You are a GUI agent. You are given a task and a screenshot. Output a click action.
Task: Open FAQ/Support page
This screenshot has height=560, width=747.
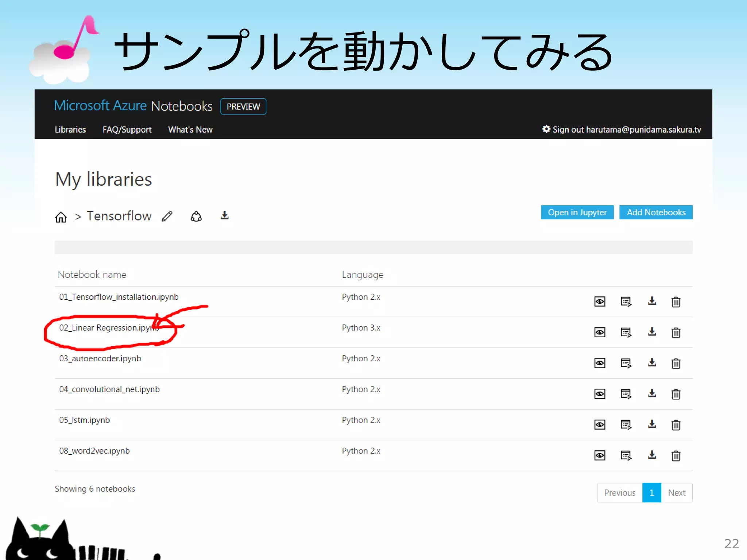click(x=127, y=130)
